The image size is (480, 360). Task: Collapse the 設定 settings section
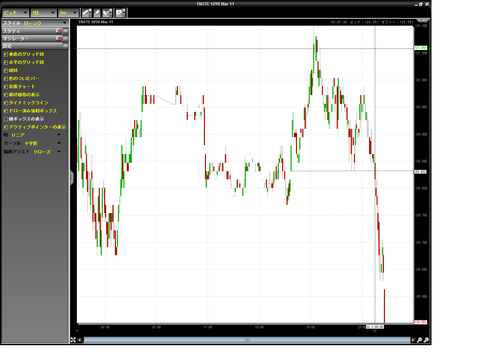65,46
